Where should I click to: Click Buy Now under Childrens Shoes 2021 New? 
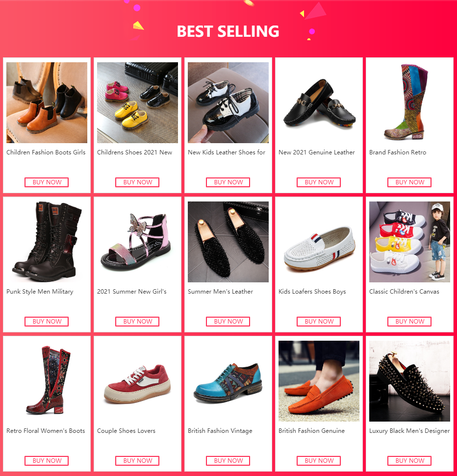tap(137, 182)
